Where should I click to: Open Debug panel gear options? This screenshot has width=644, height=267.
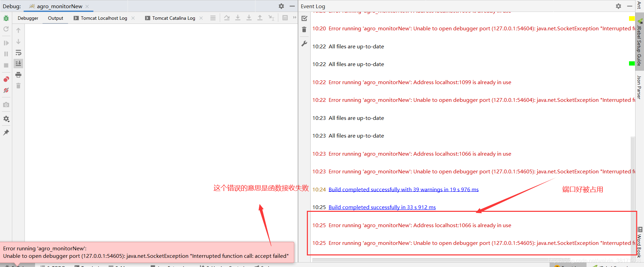click(x=281, y=6)
